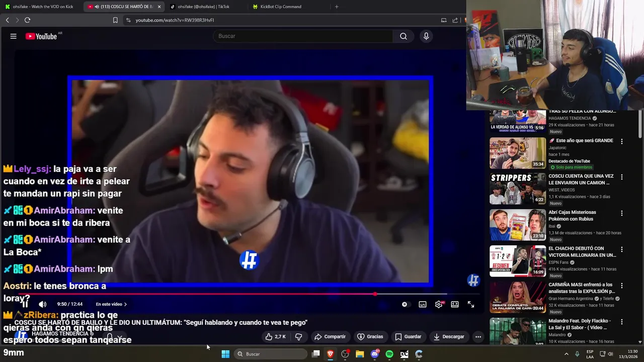This screenshot has width=644, height=362.
Task: Bookmark this page using the bookmark icon
Action: [115, 20]
